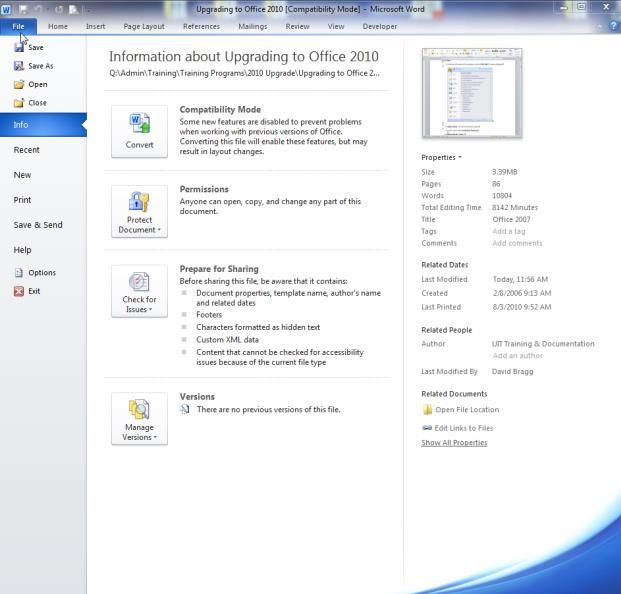Click the page icon right of Redo
This screenshot has height=594, width=621.
[73, 9]
